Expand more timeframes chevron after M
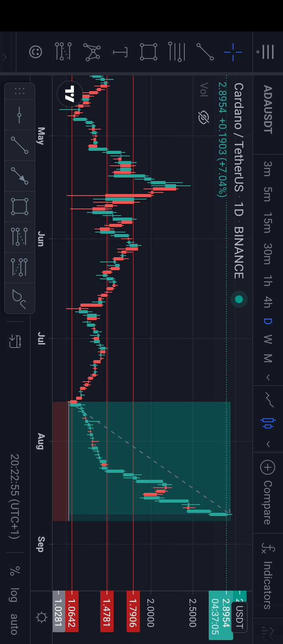Screen dimensions: 283x644 point(268,378)
